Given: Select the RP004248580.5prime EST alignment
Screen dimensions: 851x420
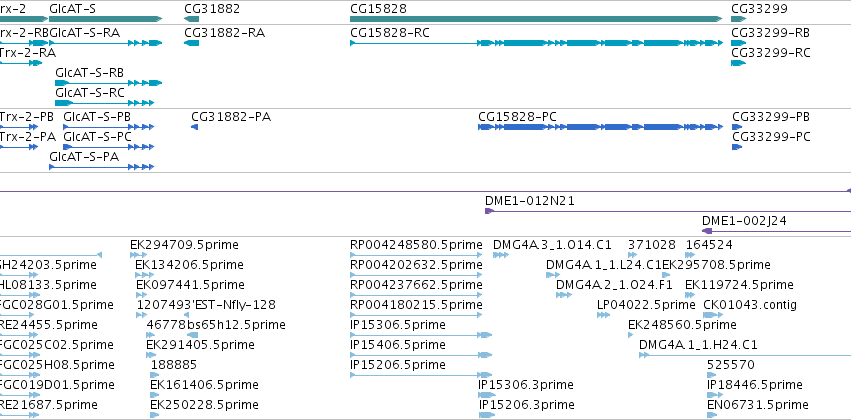Looking at the screenshot, I should (x=416, y=255).
